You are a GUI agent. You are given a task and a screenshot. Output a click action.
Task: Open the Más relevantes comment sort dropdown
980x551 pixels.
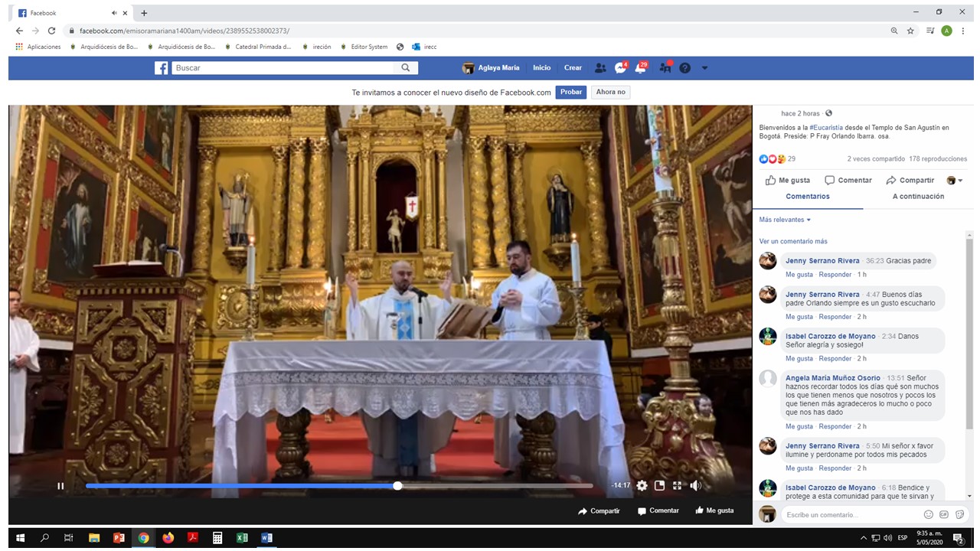click(x=785, y=220)
